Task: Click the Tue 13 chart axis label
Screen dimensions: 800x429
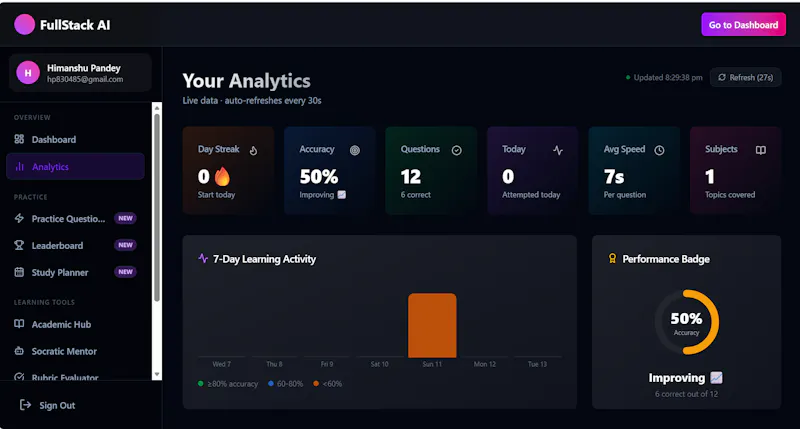Action: [537, 364]
